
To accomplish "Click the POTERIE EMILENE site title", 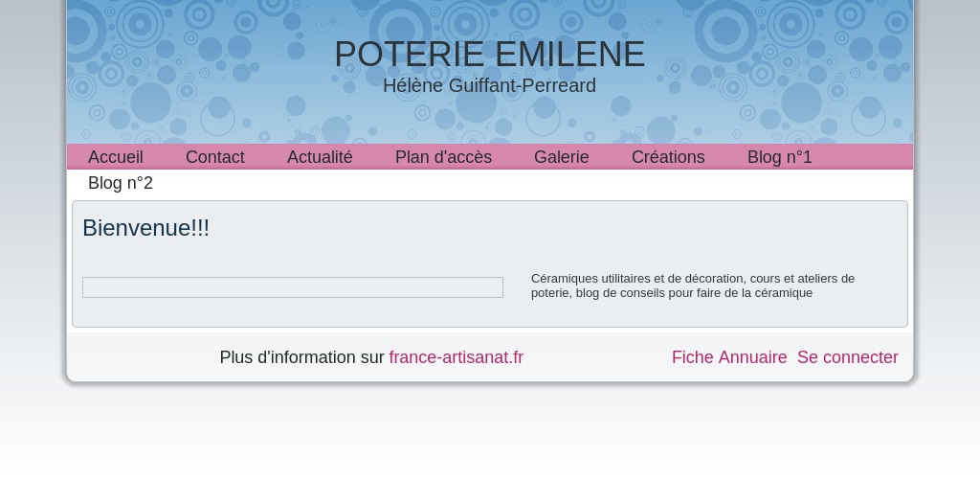I will pyautogui.click(x=489, y=54).
